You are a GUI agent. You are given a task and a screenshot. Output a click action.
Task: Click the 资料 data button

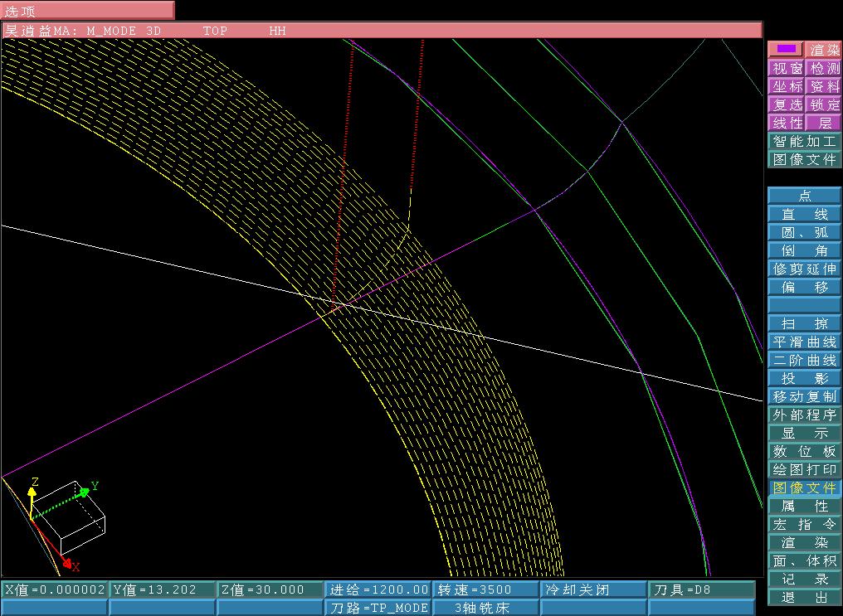coord(824,86)
